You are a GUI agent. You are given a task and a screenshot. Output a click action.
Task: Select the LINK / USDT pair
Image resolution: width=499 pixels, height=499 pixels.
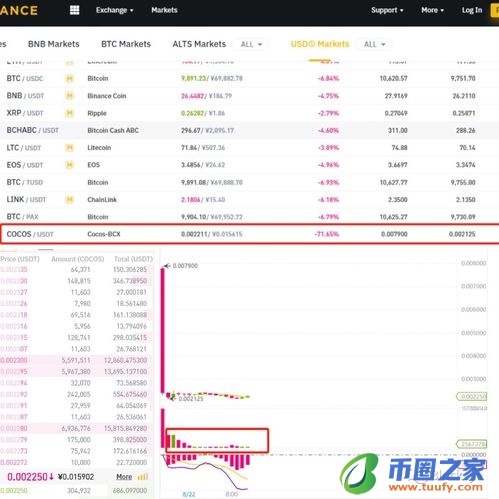[x=26, y=200]
